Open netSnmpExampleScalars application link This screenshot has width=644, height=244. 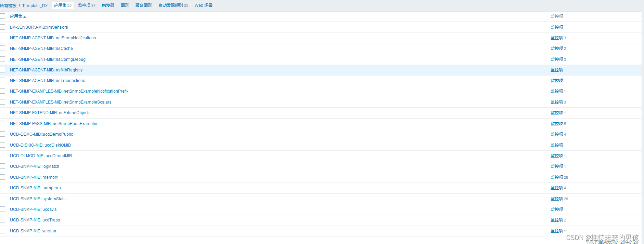click(x=61, y=102)
